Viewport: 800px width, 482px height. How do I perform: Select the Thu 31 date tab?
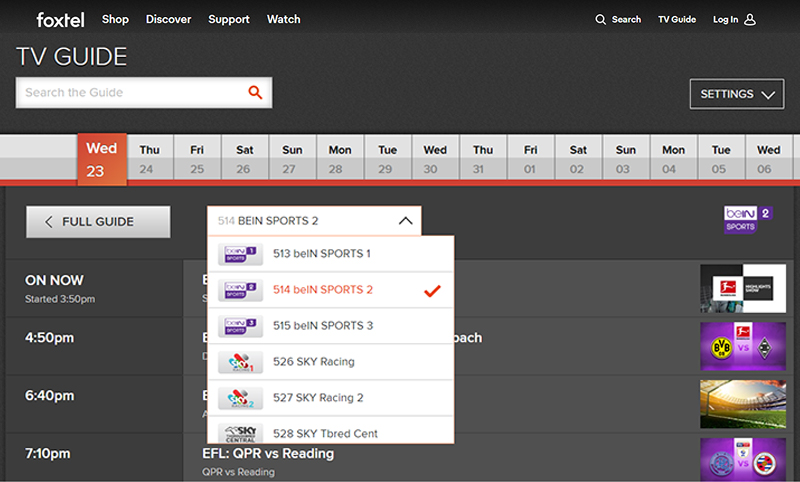coord(483,157)
